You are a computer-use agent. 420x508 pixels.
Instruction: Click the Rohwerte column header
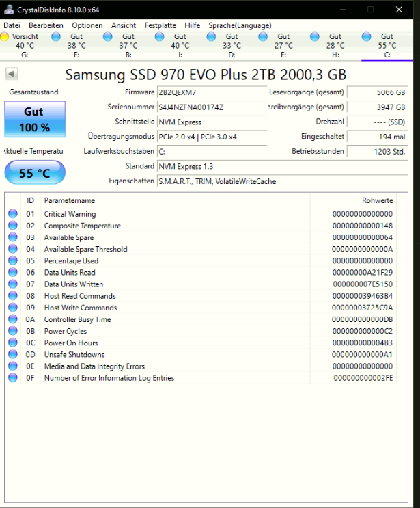click(x=353, y=200)
